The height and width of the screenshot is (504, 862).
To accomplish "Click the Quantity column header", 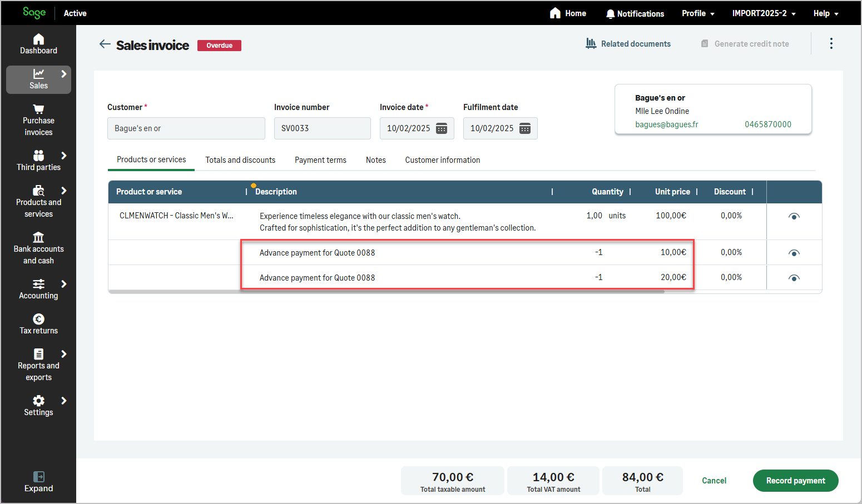I will coord(607,192).
